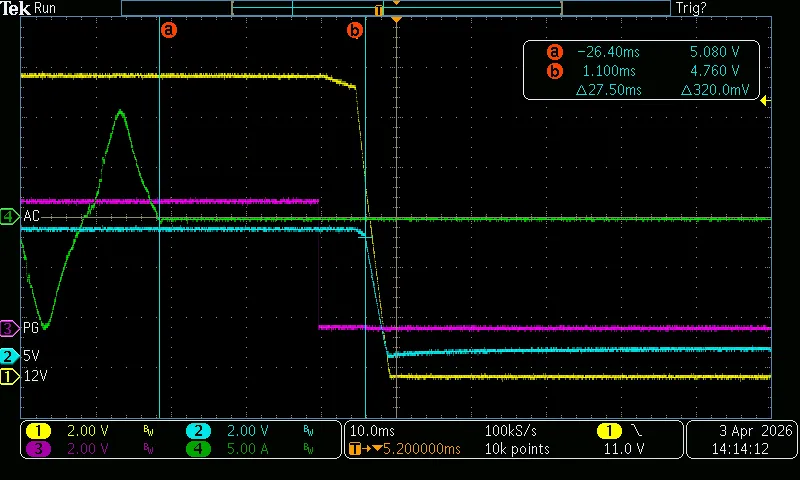Select the channel 1 12V ground marker
Viewport: 800px width, 480px height.
point(9,376)
